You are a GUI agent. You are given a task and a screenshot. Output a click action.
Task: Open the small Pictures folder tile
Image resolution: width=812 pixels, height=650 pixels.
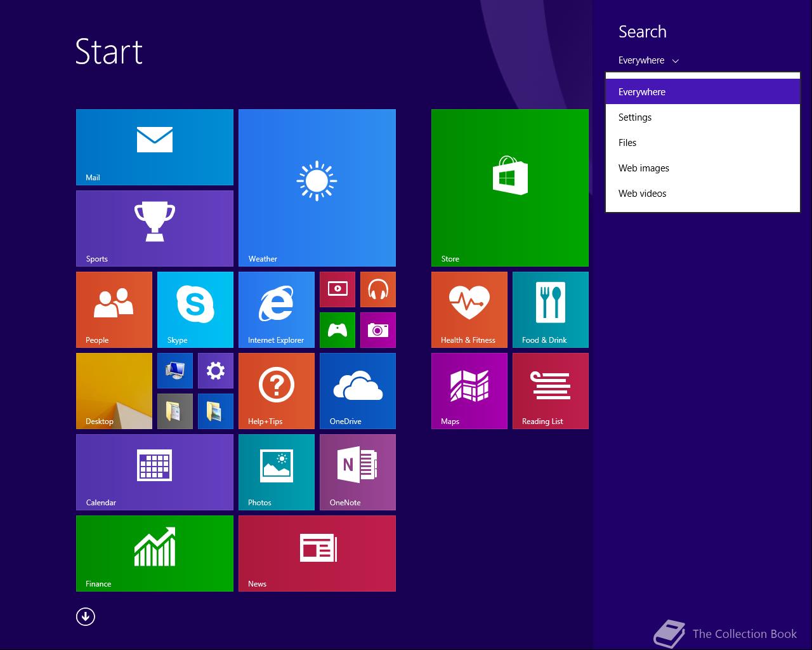click(x=216, y=411)
